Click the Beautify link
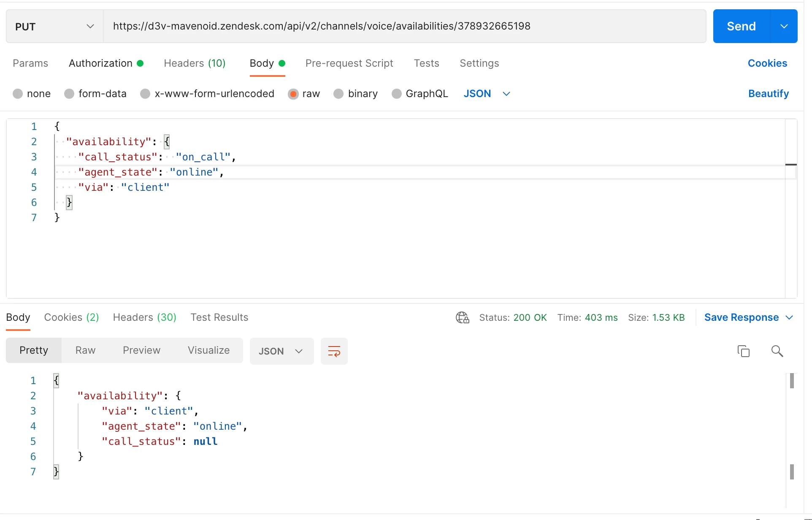The height and width of the screenshot is (520, 812). coord(768,94)
